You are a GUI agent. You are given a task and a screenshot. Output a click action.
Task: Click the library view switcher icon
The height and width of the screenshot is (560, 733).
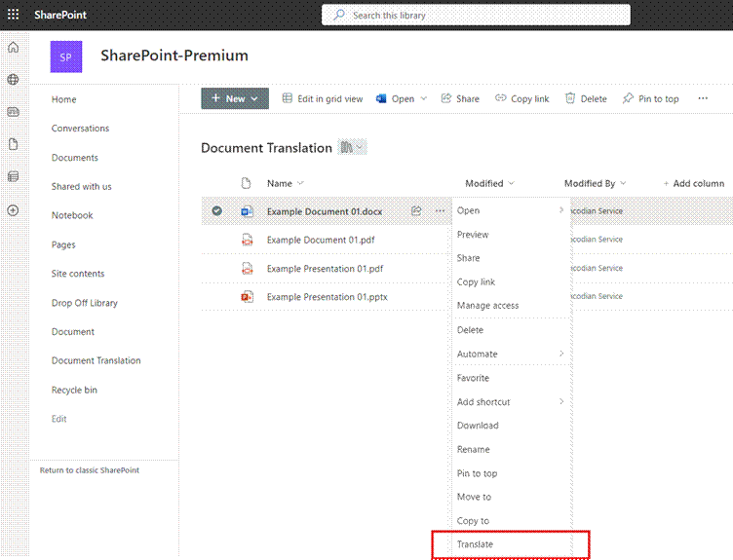[352, 148]
